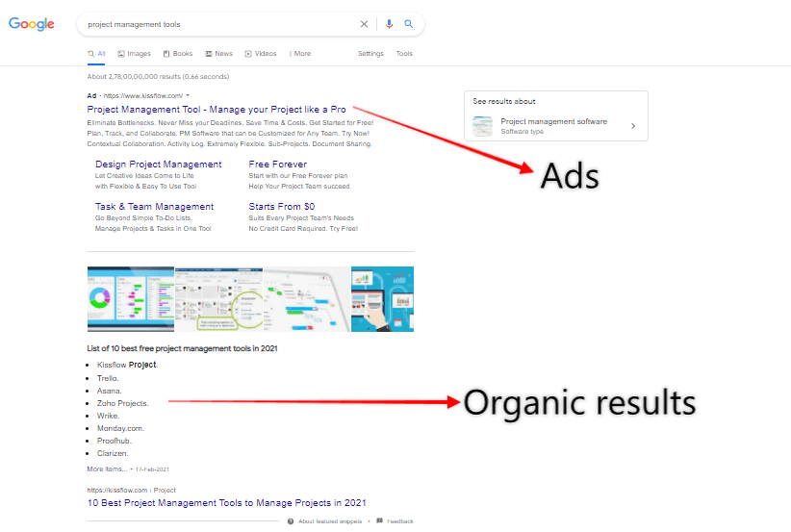Click the Wrike list item
Viewport: 791px width, 532px height.
click(109, 416)
